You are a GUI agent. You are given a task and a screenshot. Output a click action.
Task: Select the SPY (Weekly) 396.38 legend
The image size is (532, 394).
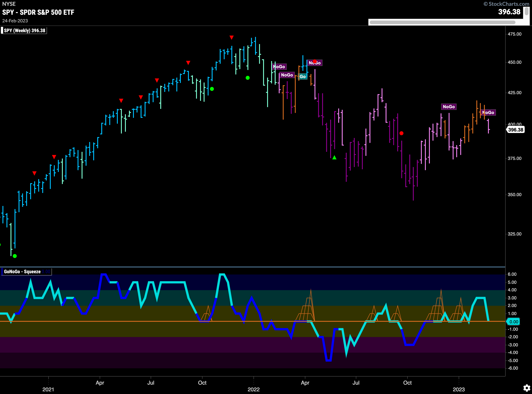click(24, 31)
